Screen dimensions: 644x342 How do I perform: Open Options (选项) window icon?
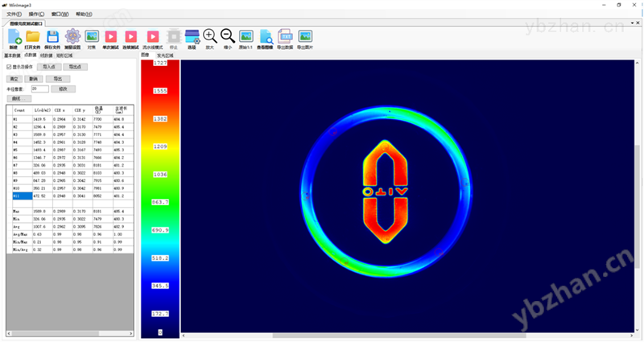pos(192,36)
